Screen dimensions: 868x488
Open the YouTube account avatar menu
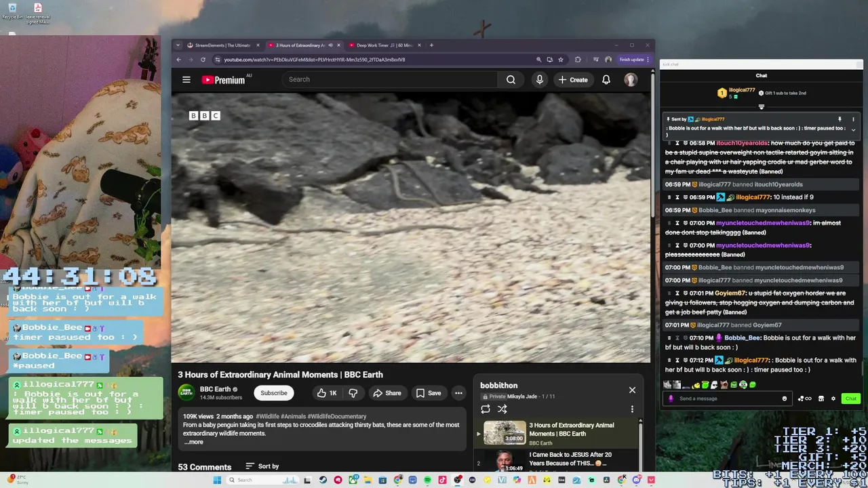pos(631,79)
